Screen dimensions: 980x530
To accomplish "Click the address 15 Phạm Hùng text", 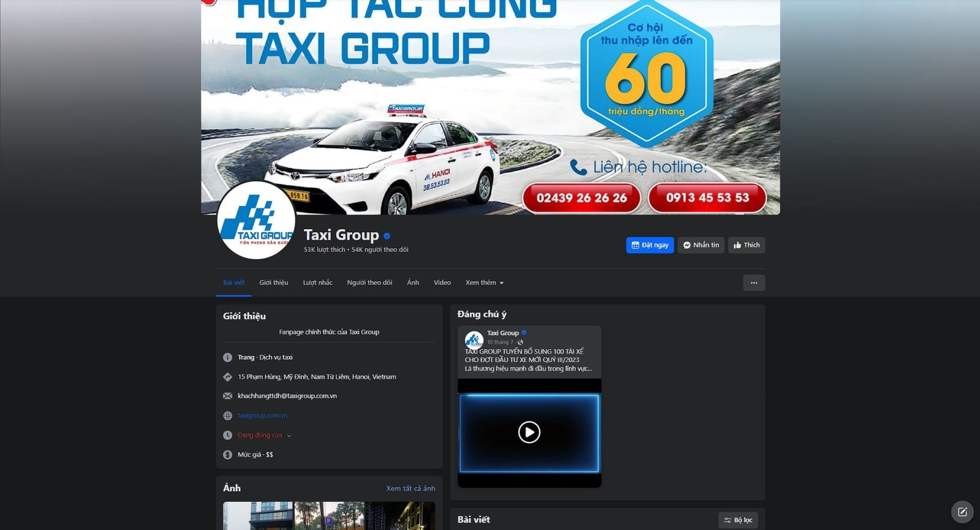I will tap(317, 377).
